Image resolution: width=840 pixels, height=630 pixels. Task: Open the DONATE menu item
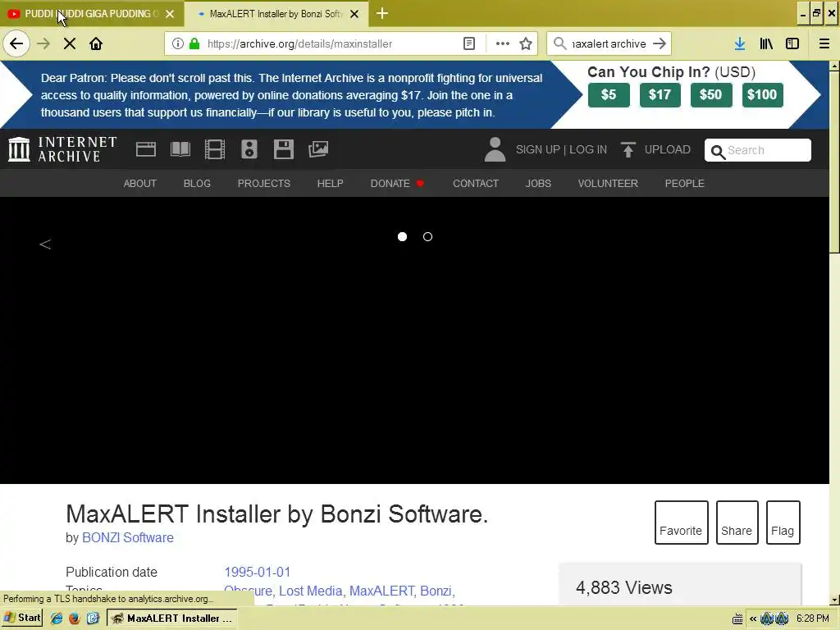pos(397,183)
